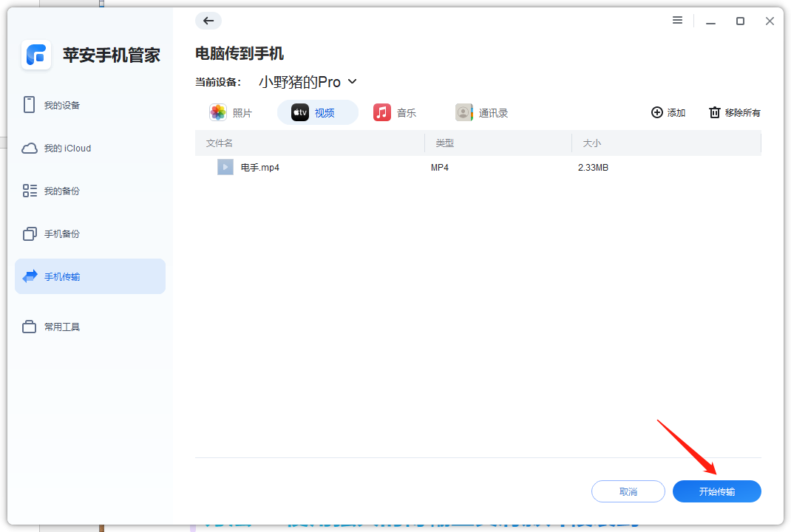Screen dimensions: 791x532
Task: Click the 电手.mp4 video thumbnail
Action: point(225,167)
